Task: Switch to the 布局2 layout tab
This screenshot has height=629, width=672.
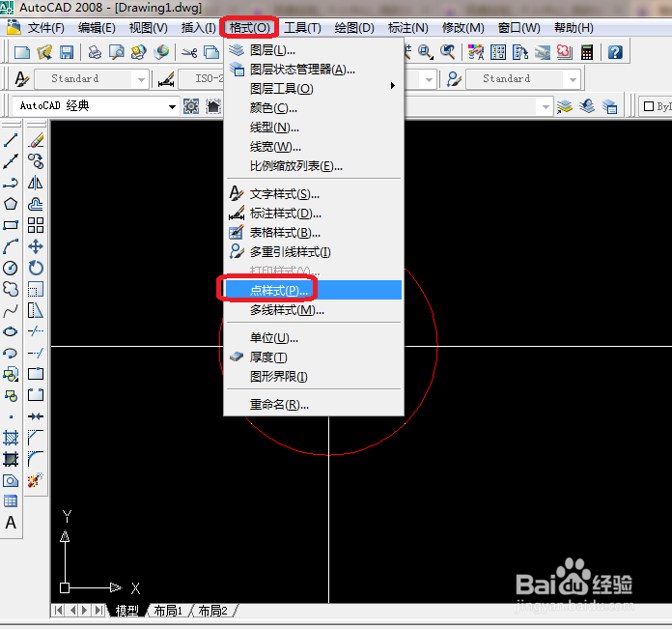Action: pyautogui.click(x=213, y=611)
